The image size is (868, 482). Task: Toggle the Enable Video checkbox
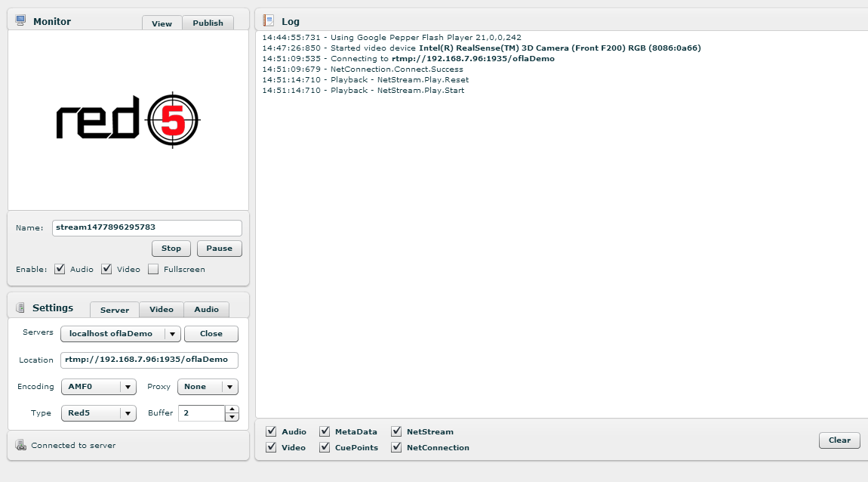pos(106,269)
